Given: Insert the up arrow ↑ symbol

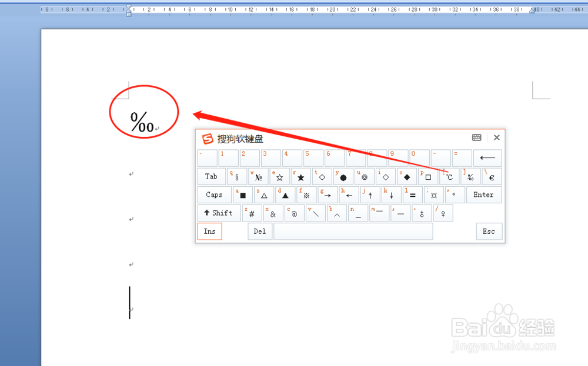Looking at the screenshot, I should click(370, 195).
